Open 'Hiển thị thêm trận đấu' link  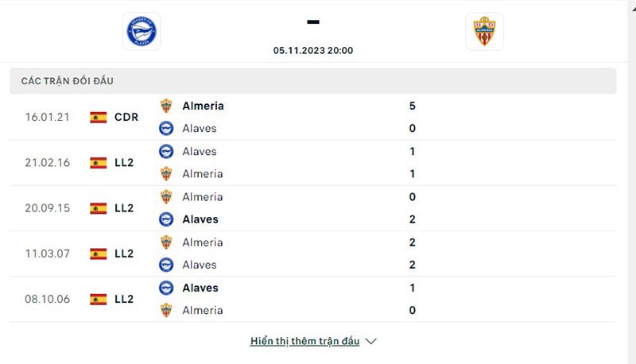pyautogui.click(x=304, y=341)
